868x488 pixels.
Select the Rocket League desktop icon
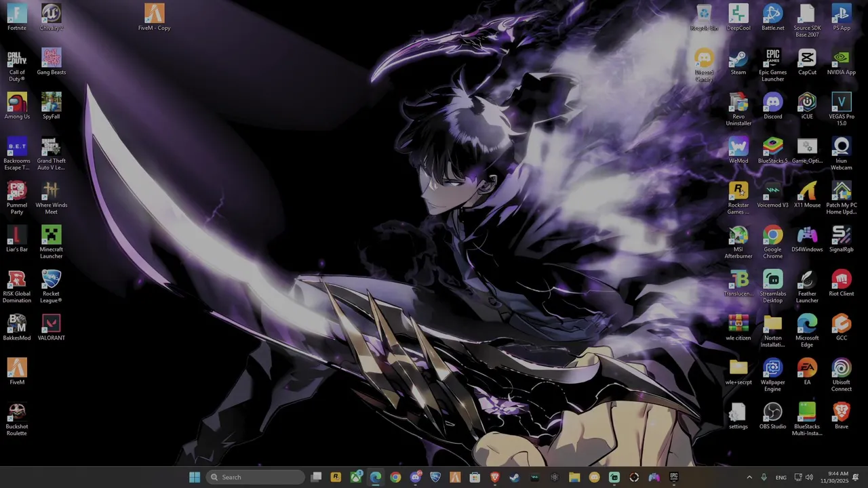[x=52, y=286]
